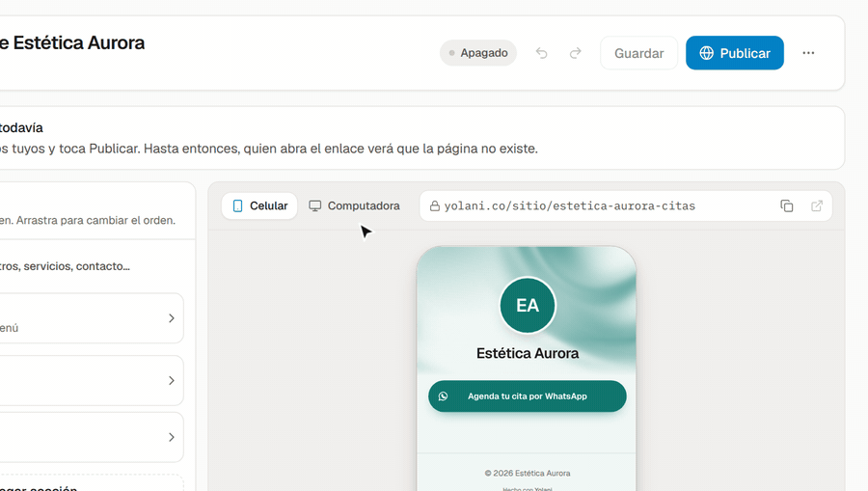The height and width of the screenshot is (491, 868).
Task: Click the yolani.co/sitio/estetica-aurora-citas URL field
Action: (x=626, y=205)
